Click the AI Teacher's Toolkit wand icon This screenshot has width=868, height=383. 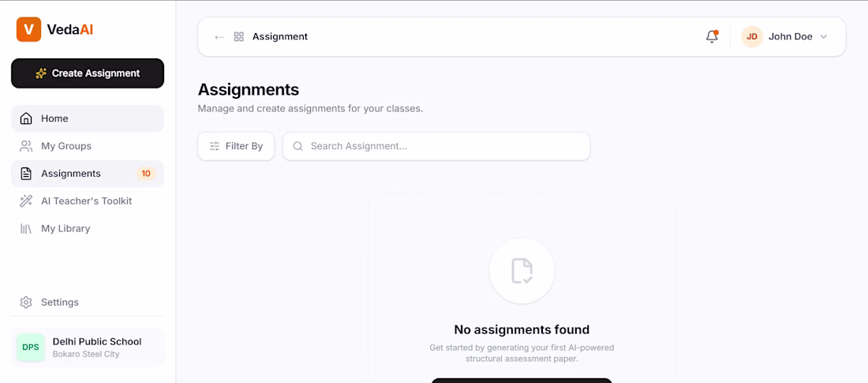pyautogui.click(x=26, y=201)
